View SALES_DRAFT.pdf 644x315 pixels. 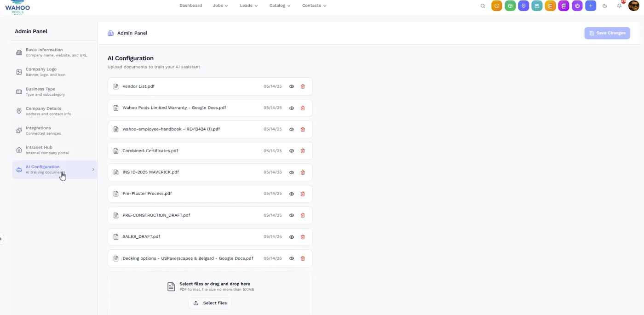tap(292, 237)
